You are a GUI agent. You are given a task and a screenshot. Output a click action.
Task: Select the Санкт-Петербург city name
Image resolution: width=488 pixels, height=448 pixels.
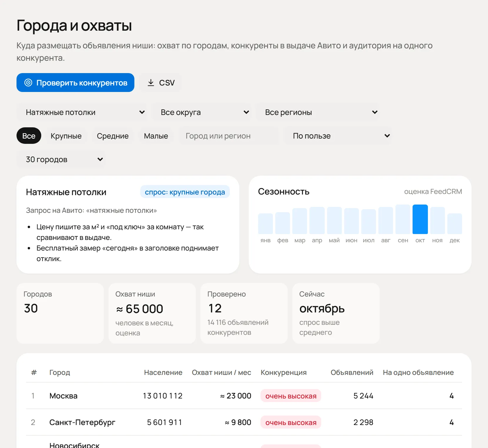(83, 422)
